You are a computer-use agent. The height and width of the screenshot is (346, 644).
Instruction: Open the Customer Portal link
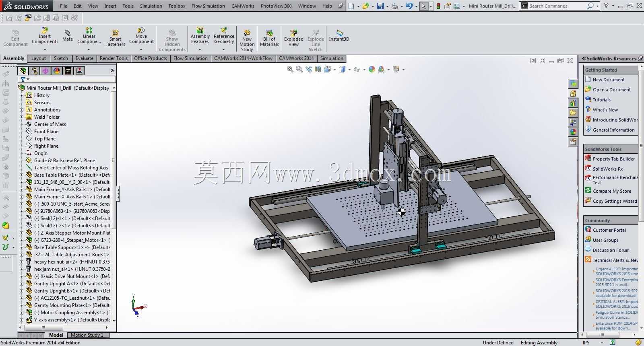609,230
